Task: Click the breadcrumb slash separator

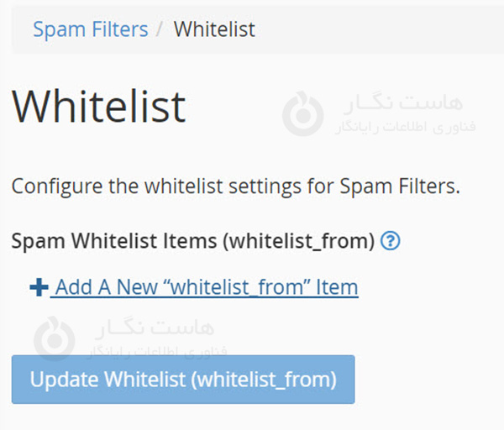Action: pyautogui.click(x=160, y=29)
